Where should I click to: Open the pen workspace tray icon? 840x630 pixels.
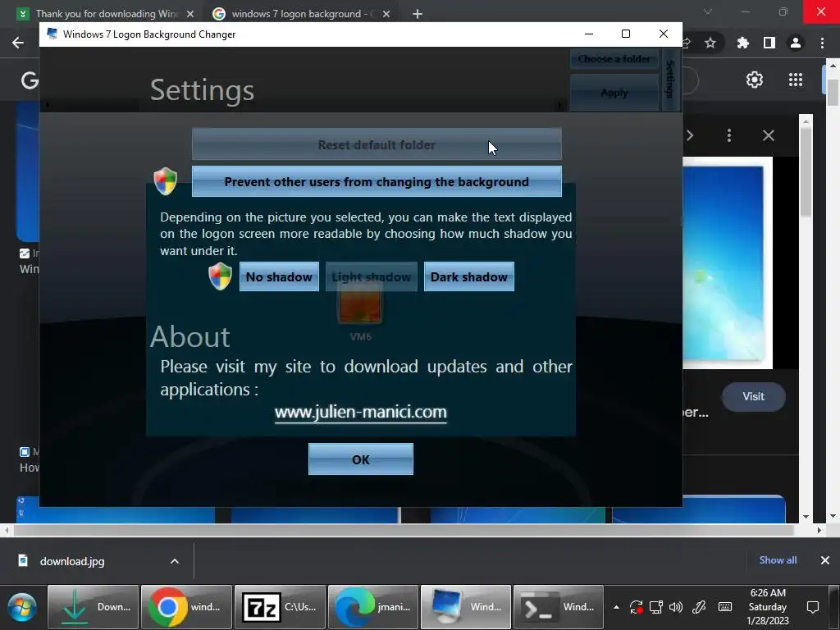point(699,607)
